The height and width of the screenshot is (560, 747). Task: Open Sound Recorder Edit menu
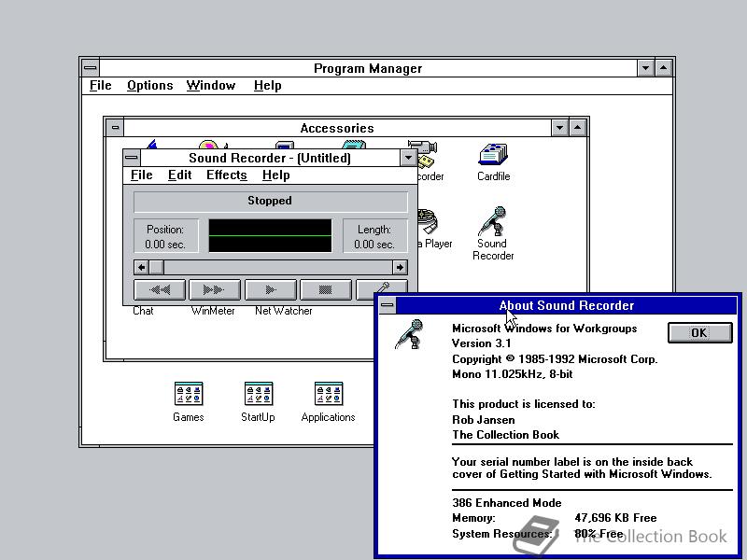(179, 175)
